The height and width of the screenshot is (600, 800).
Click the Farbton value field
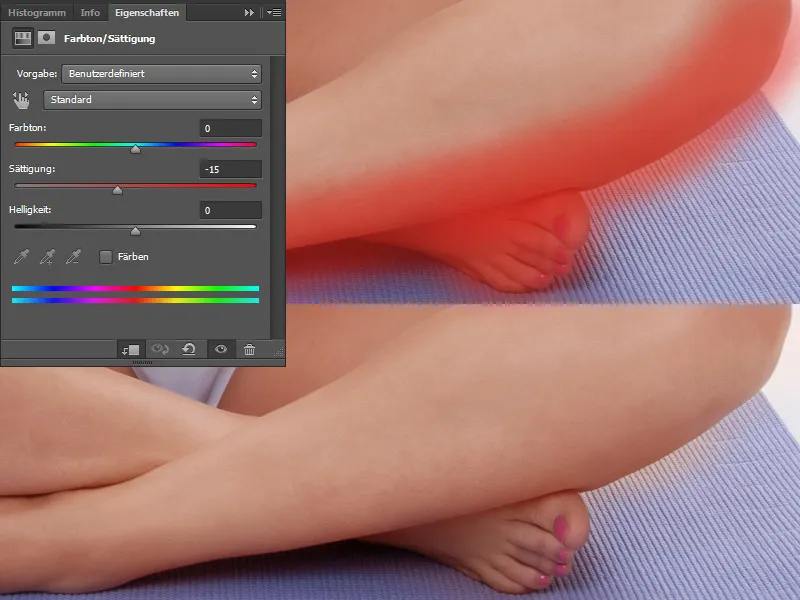click(x=231, y=129)
